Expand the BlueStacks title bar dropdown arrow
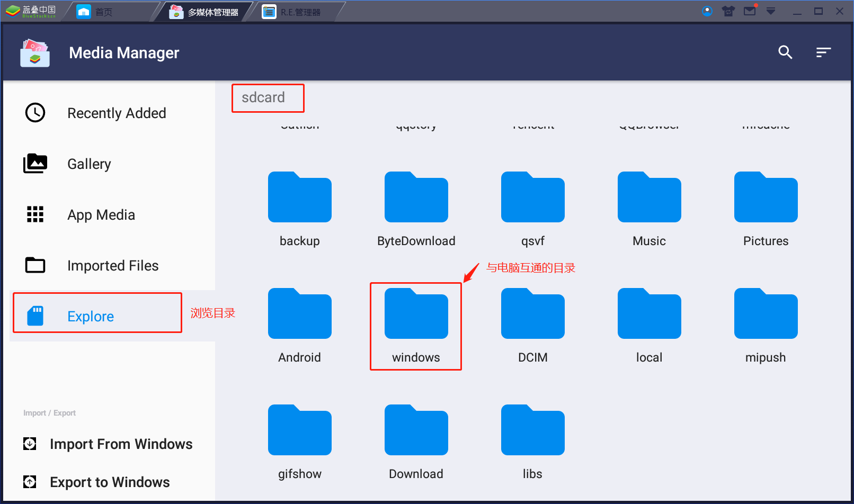This screenshot has width=854, height=504. click(x=771, y=11)
